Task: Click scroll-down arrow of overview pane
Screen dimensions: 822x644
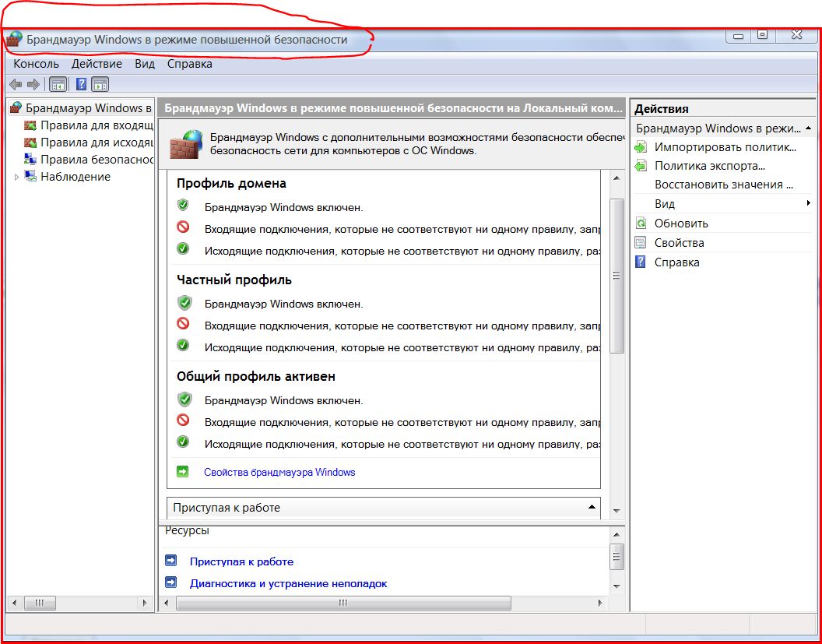Action: coord(617,511)
